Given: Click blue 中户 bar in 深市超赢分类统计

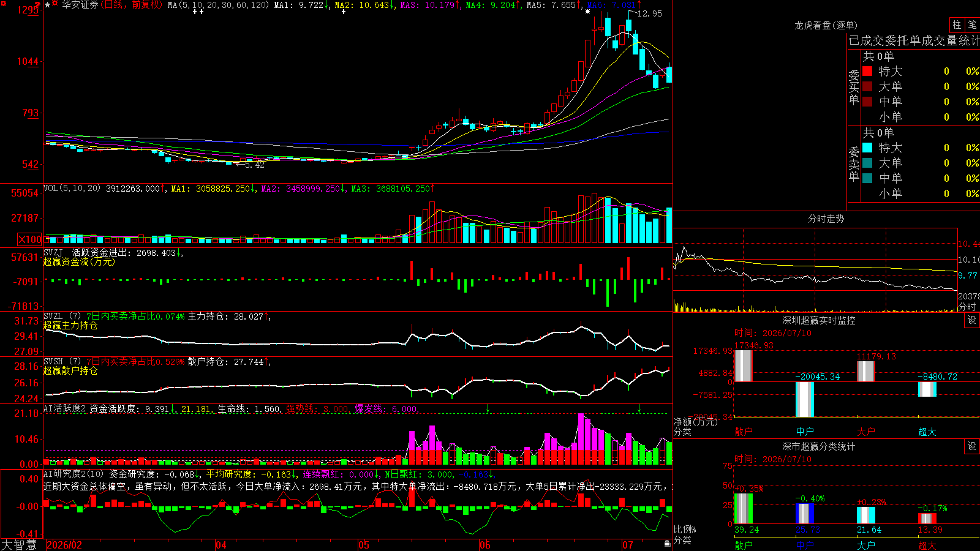Looking at the screenshot, I should coord(805,514).
